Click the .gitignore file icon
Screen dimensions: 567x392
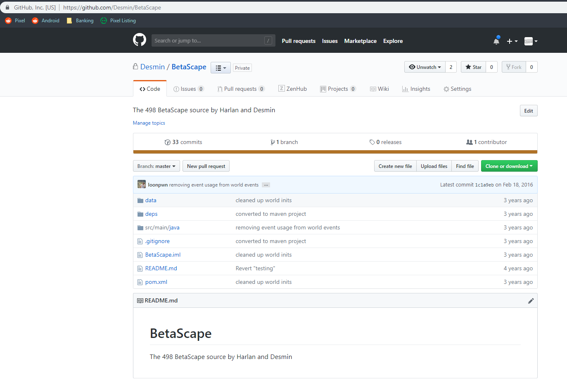pyautogui.click(x=140, y=241)
